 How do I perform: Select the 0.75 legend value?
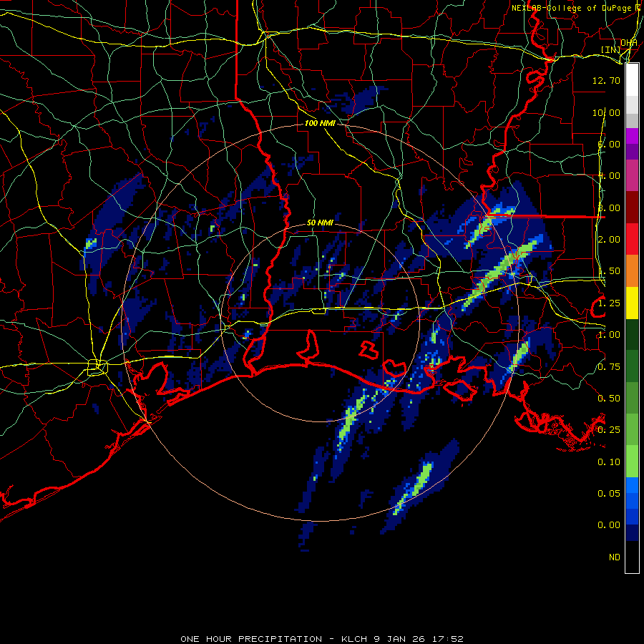point(609,367)
